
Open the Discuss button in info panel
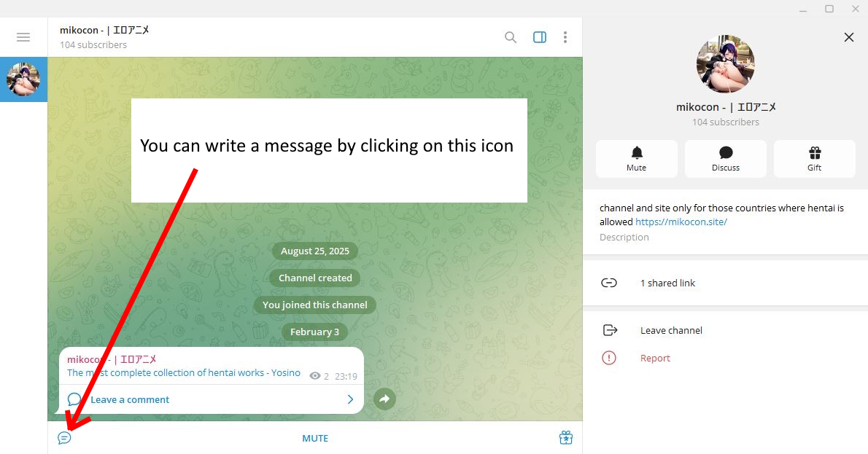pyautogui.click(x=725, y=158)
